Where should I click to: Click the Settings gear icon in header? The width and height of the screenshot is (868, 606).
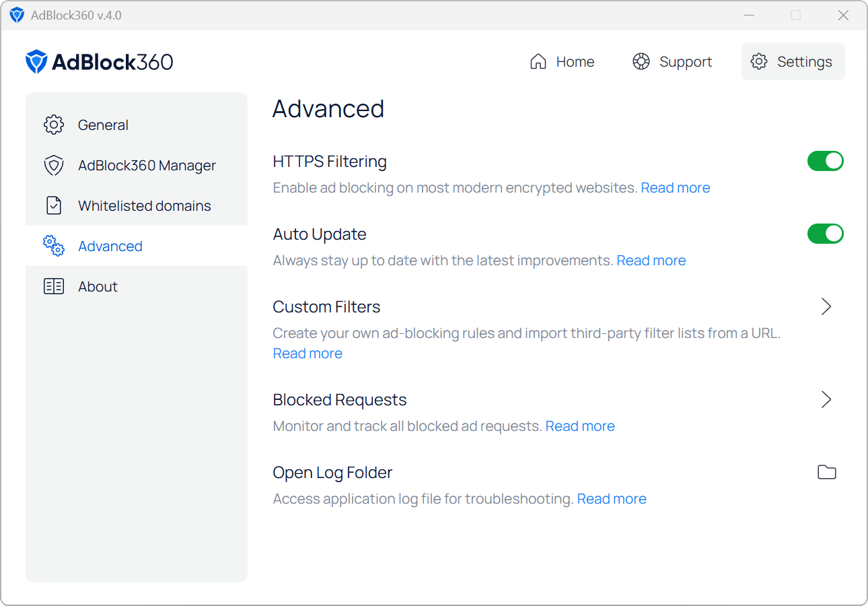(759, 62)
